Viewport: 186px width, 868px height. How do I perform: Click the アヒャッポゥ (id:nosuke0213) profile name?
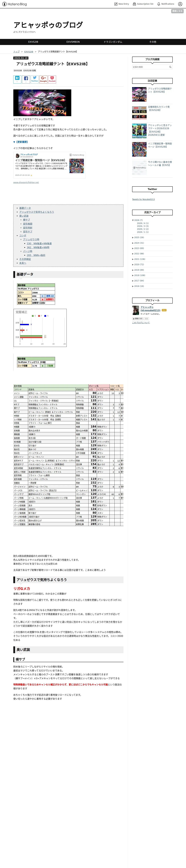pos(150,309)
